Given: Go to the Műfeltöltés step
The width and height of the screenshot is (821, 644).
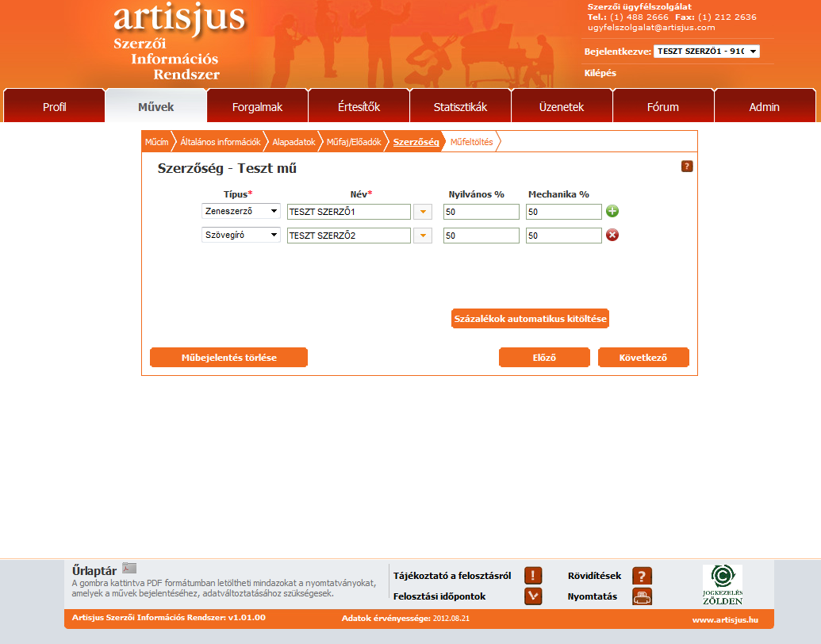Looking at the screenshot, I should click(x=472, y=142).
